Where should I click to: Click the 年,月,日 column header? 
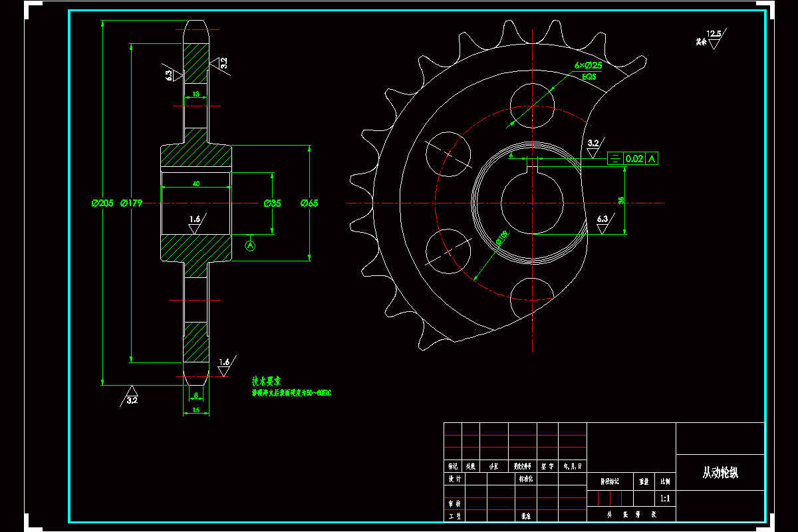pyautogui.click(x=573, y=467)
